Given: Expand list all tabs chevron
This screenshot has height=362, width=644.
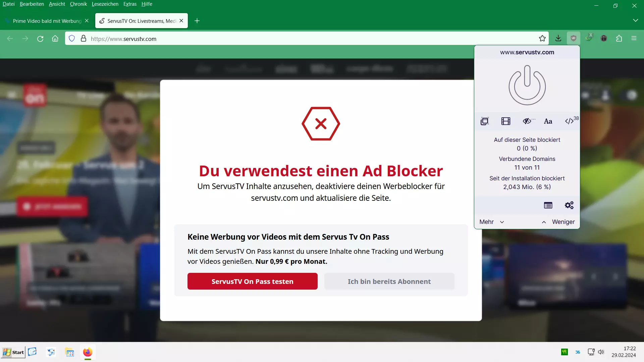Looking at the screenshot, I should 635,20.
